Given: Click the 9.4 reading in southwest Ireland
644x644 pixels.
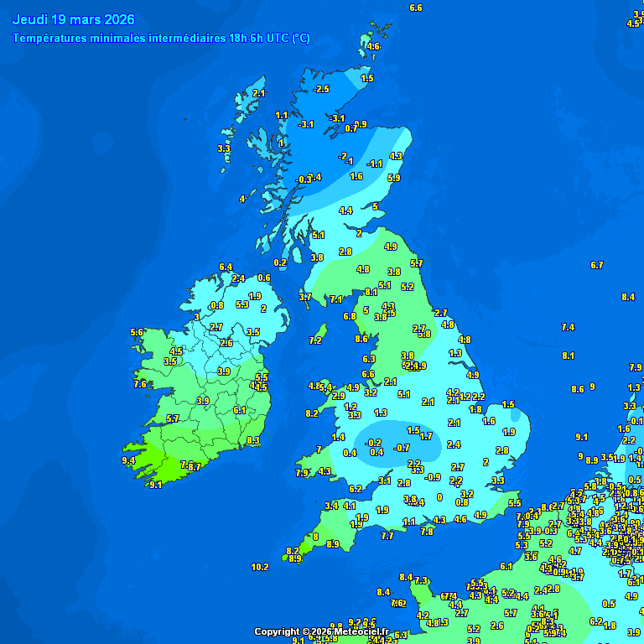Looking at the screenshot, I should [128, 461].
